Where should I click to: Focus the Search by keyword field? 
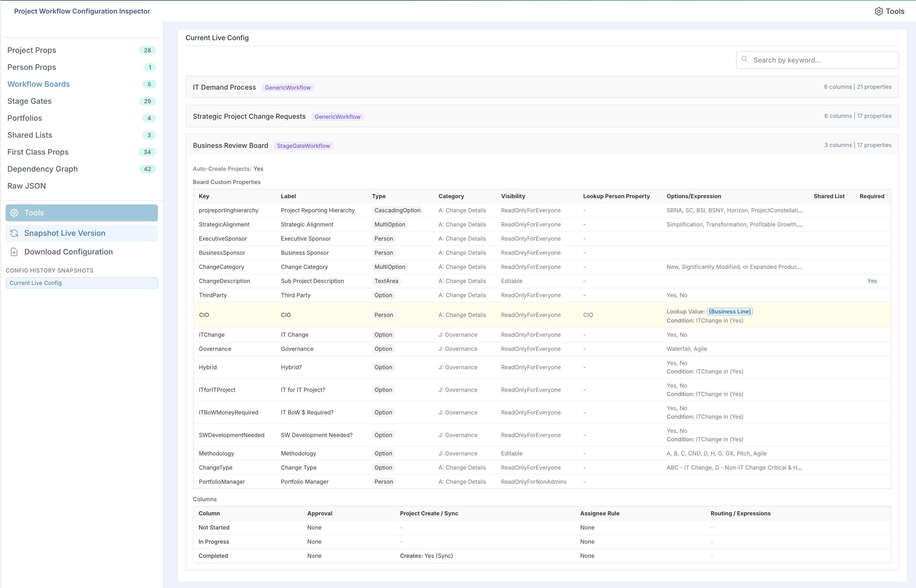(x=818, y=60)
